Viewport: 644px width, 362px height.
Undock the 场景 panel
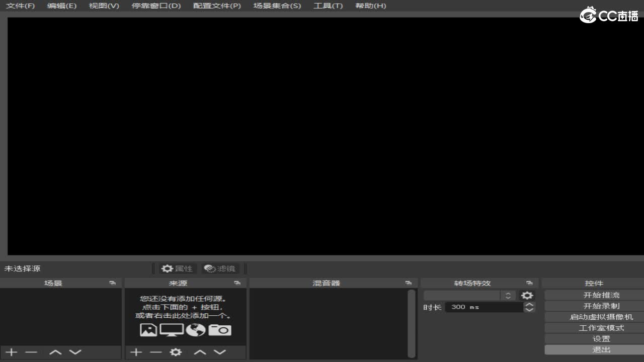[x=113, y=283]
